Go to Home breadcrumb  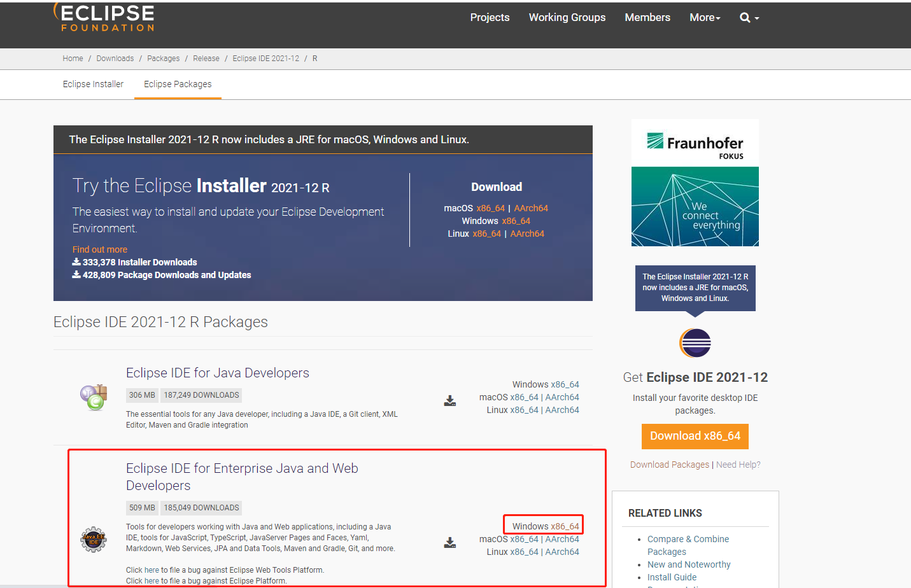pyautogui.click(x=73, y=59)
